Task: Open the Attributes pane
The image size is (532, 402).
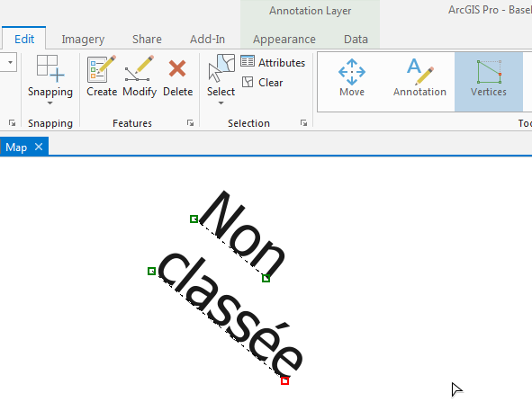Action: (x=273, y=62)
